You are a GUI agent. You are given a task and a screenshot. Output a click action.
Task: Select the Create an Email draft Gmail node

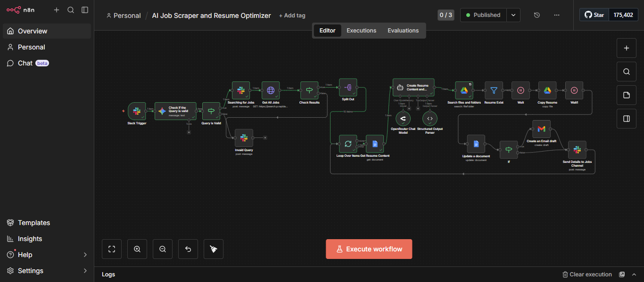coord(541,129)
